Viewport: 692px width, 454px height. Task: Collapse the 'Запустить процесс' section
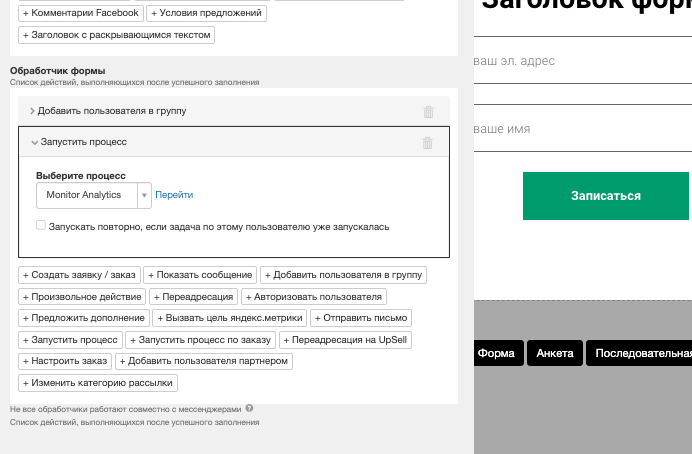34,143
